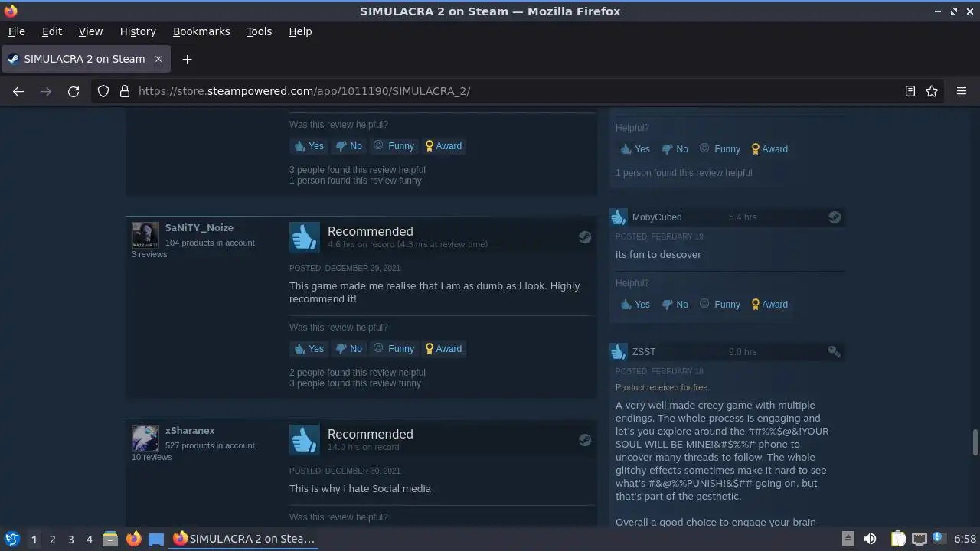Click 'Product received for free' text
This screenshot has height=551, width=980.
click(x=661, y=387)
